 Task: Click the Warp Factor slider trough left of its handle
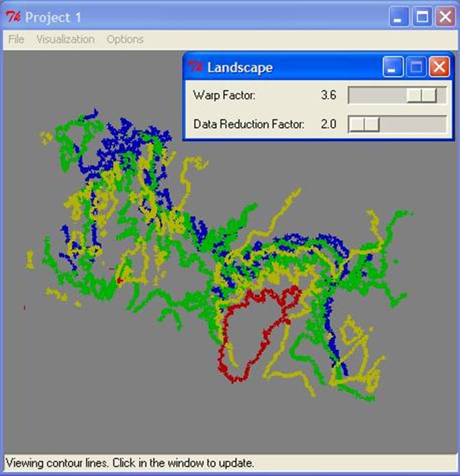click(x=377, y=95)
